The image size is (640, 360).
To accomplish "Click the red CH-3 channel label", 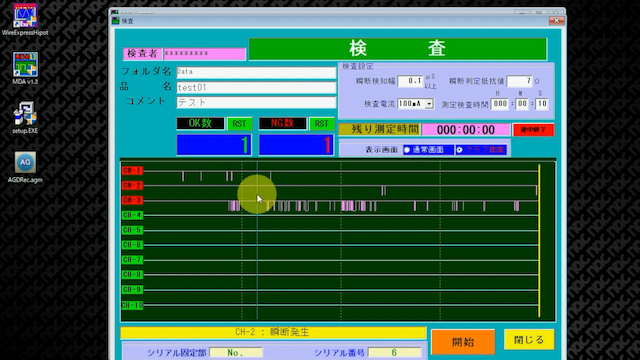I will (x=132, y=200).
